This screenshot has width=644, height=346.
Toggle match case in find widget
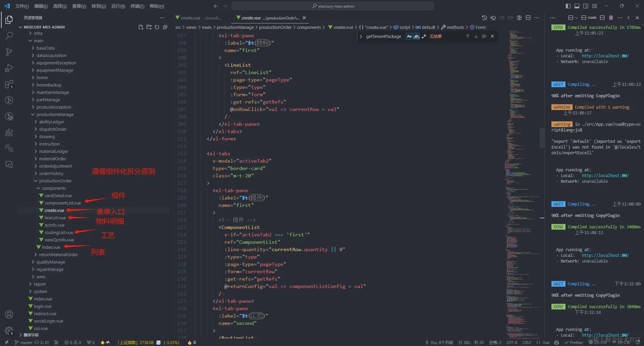point(409,36)
